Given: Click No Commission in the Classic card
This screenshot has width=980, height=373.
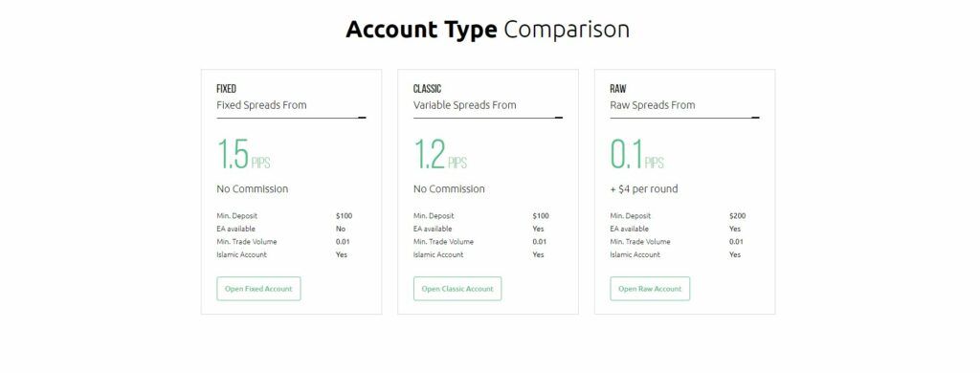Looking at the screenshot, I should [x=450, y=188].
